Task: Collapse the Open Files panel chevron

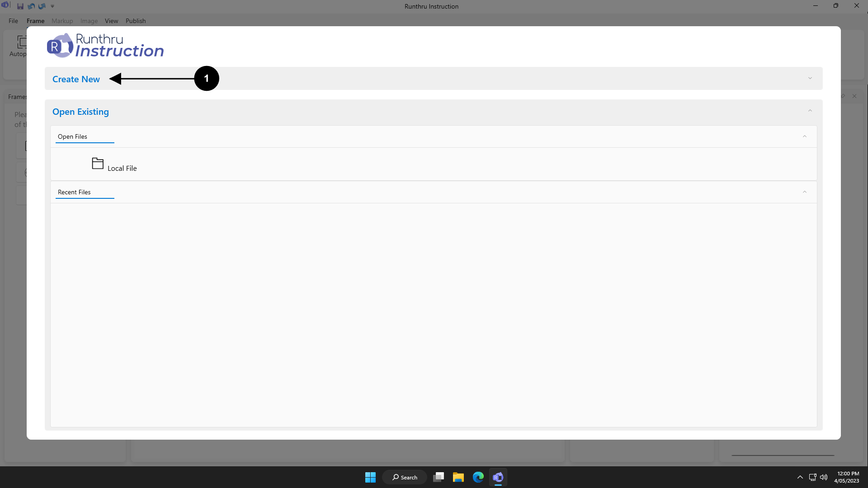Action: pyautogui.click(x=804, y=136)
